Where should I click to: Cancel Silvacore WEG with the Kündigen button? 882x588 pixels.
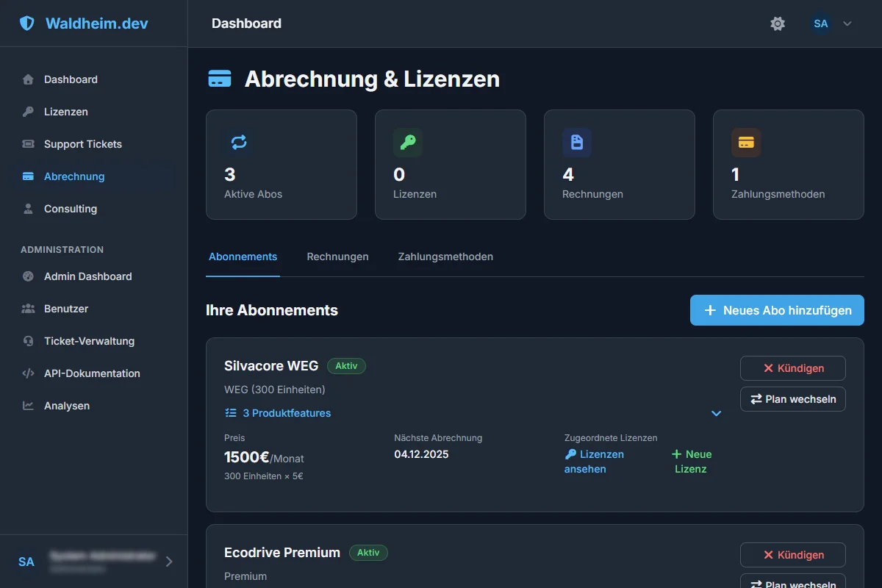click(x=792, y=368)
